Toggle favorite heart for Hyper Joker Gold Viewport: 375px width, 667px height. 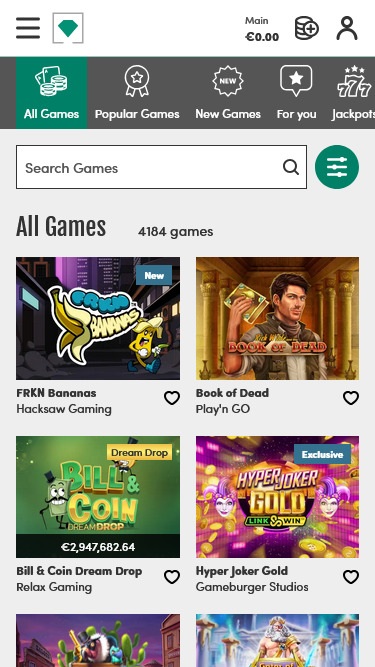(x=351, y=577)
